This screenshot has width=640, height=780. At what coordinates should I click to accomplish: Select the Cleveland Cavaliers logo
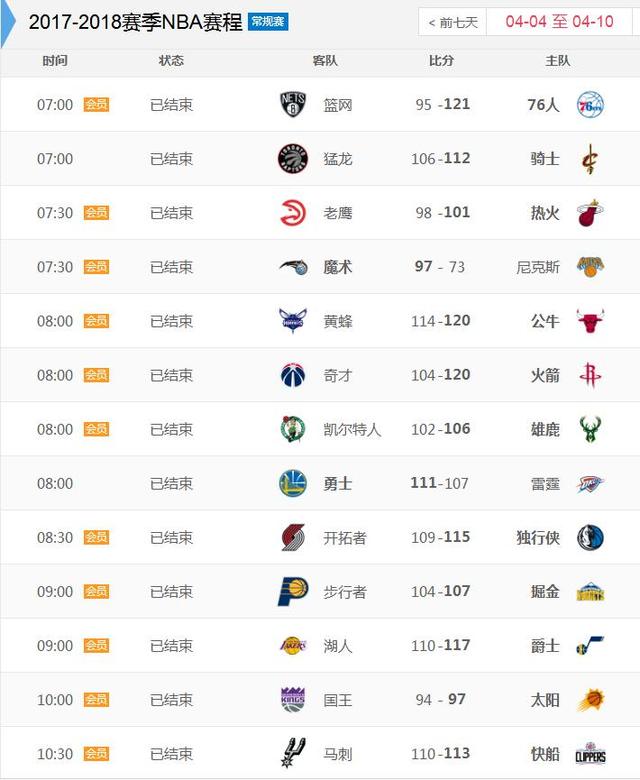point(590,159)
